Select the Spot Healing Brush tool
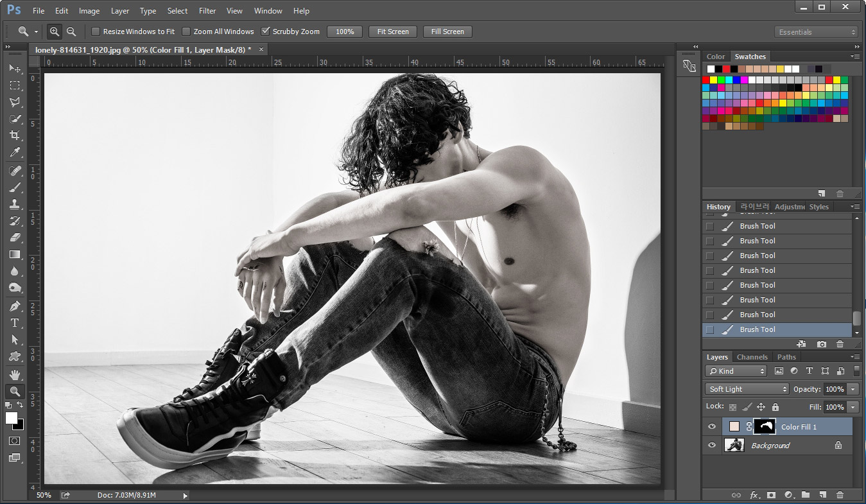The width and height of the screenshot is (866, 504). pyautogui.click(x=14, y=171)
